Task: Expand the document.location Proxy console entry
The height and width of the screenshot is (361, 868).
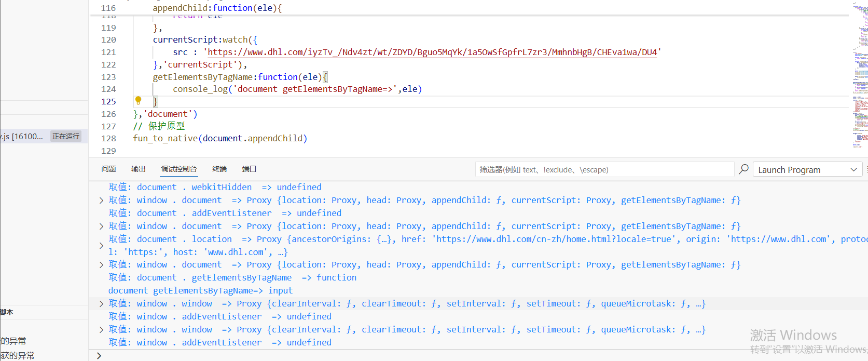Action: coord(101,246)
